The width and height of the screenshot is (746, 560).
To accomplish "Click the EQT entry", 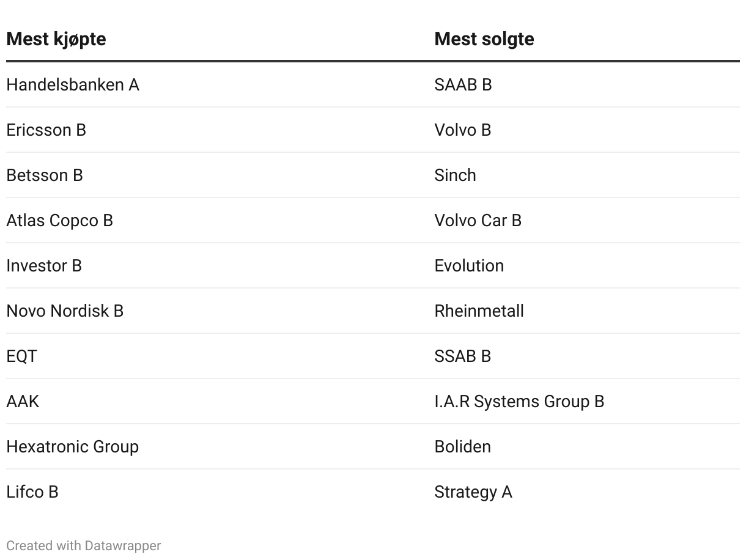I will tap(22, 356).
